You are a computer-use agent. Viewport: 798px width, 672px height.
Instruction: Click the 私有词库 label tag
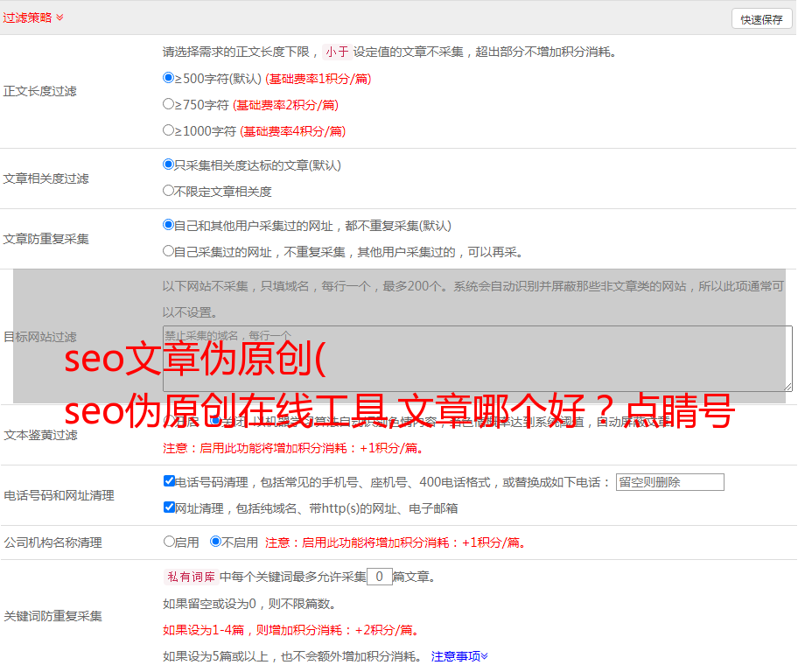pyautogui.click(x=189, y=577)
